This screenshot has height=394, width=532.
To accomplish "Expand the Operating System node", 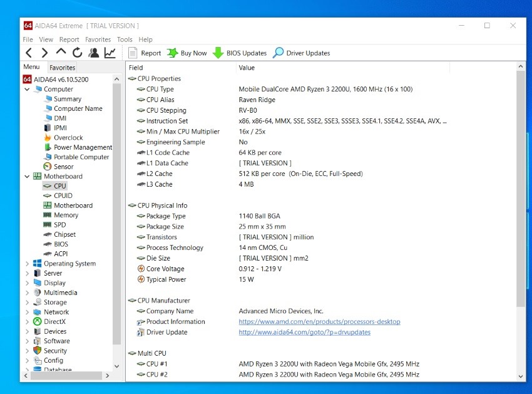I will (x=27, y=264).
